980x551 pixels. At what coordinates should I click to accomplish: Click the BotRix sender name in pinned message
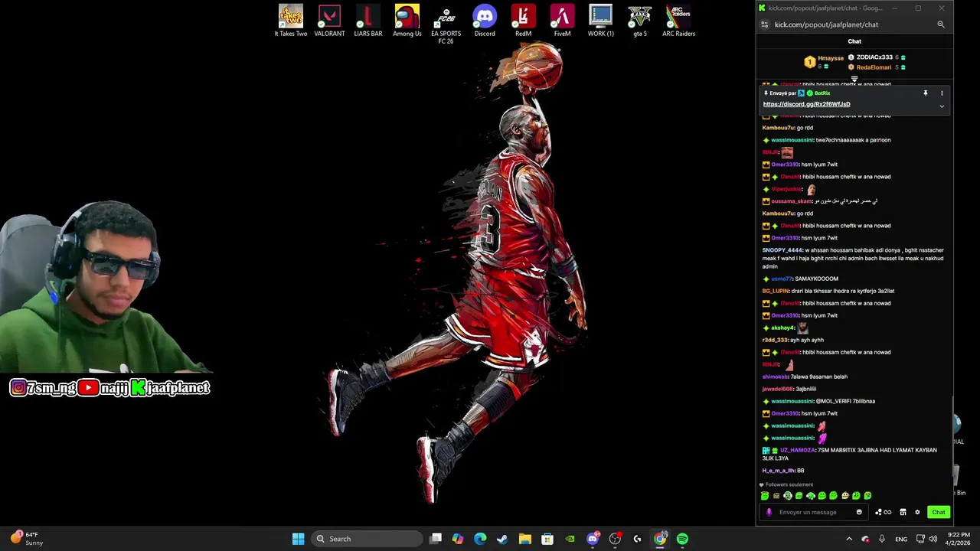[x=822, y=93]
